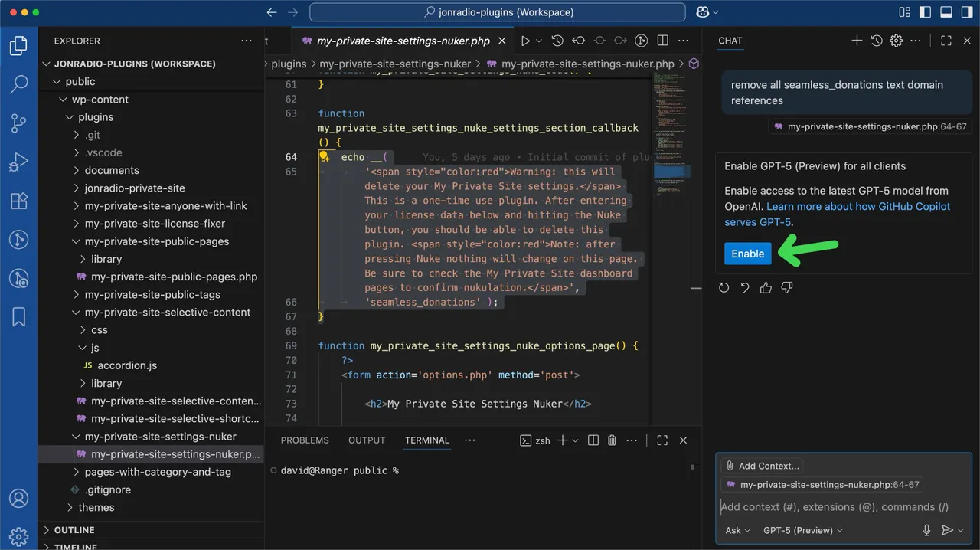
Task: Expand the themes folder
Action: pyautogui.click(x=96, y=507)
